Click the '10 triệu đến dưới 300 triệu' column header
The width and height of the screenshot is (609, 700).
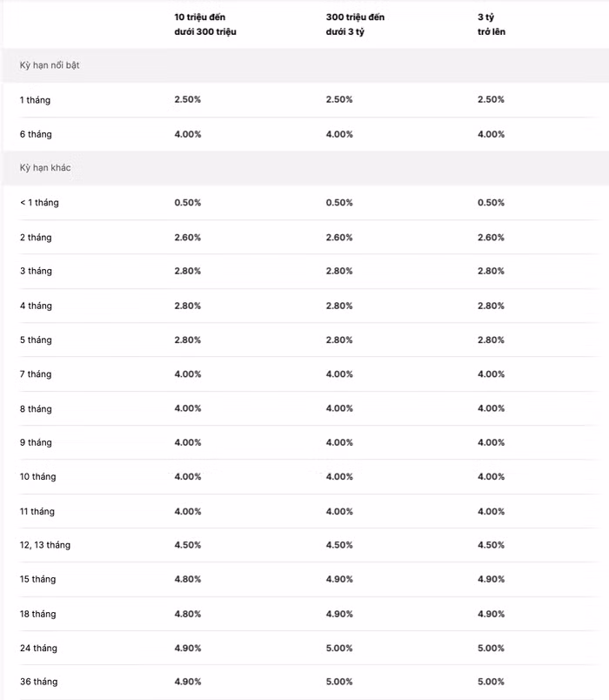[x=205, y=24]
